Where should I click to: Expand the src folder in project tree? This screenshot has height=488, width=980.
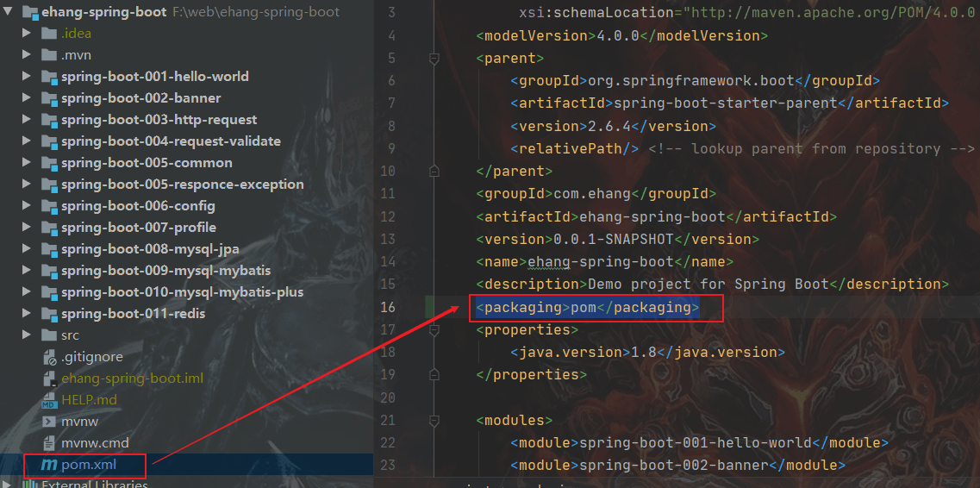(x=26, y=335)
